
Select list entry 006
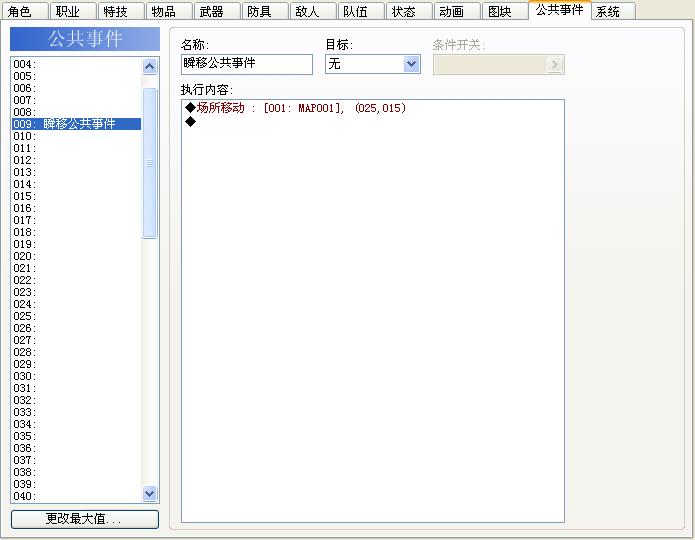point(76,88)
